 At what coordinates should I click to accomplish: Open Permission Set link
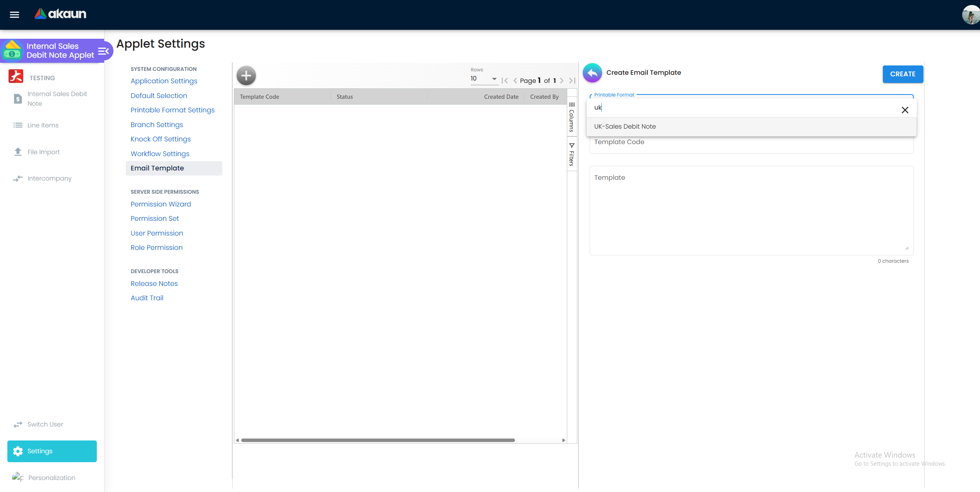[x=155, y=218]
